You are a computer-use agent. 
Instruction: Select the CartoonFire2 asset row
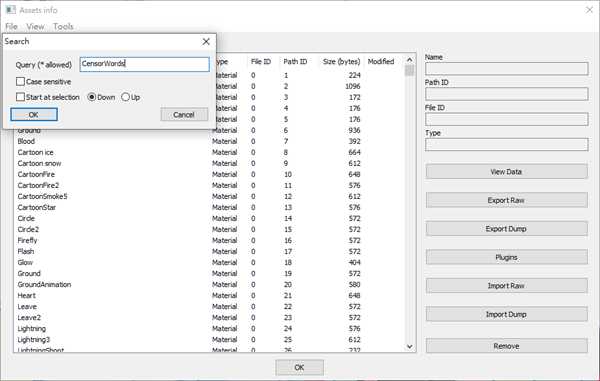(x=208, y=185)
